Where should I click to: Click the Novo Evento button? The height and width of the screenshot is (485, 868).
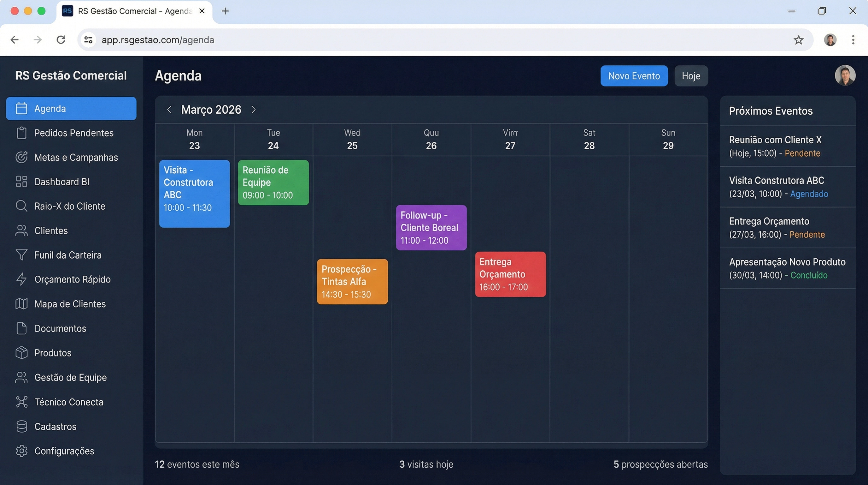pos(634,75)
